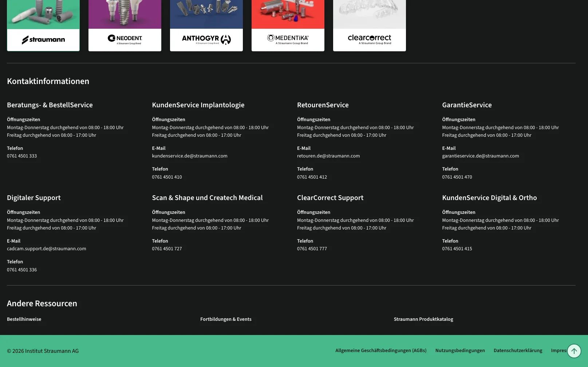Viewport: 588px width, 367px height.
Task: Click the KundenService Implantologie heading
Action: tap(198, 105)
